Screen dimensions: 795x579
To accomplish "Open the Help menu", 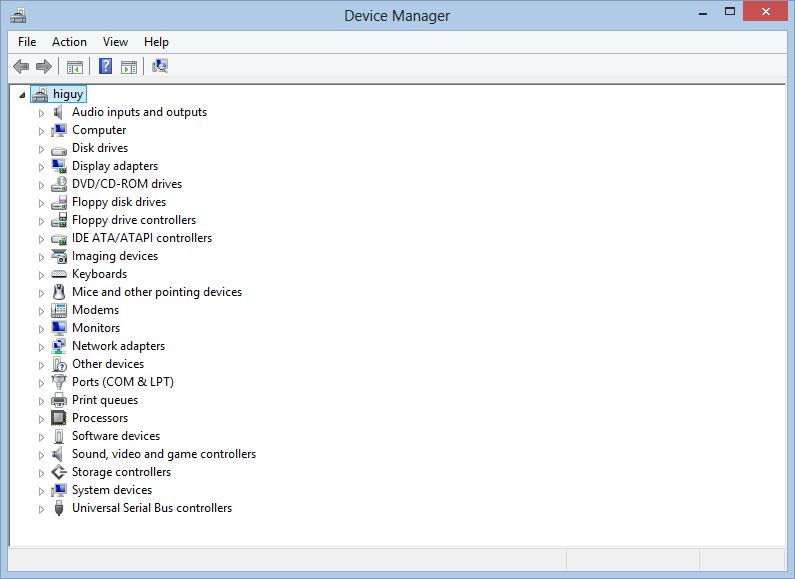I will pos(156,42).
